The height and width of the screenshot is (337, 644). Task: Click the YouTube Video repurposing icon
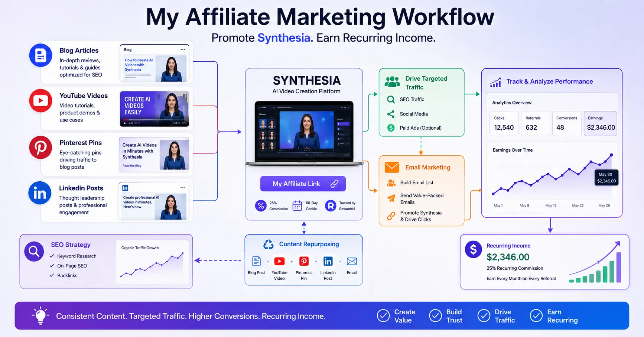pyautogui.click(x=279, y=261)
